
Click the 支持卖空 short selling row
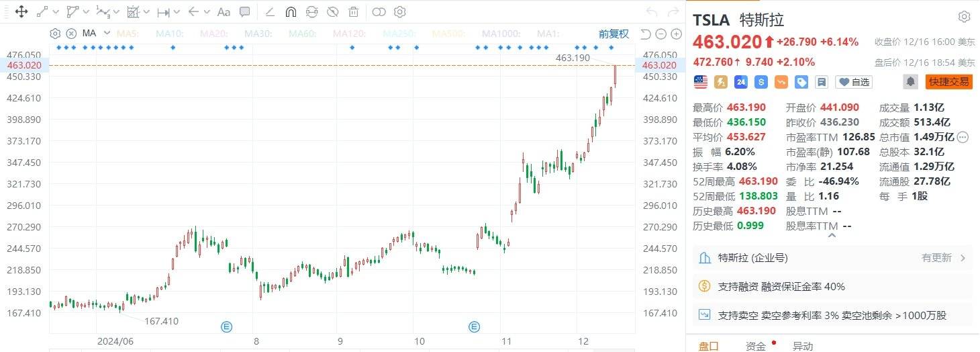(832, 315)
